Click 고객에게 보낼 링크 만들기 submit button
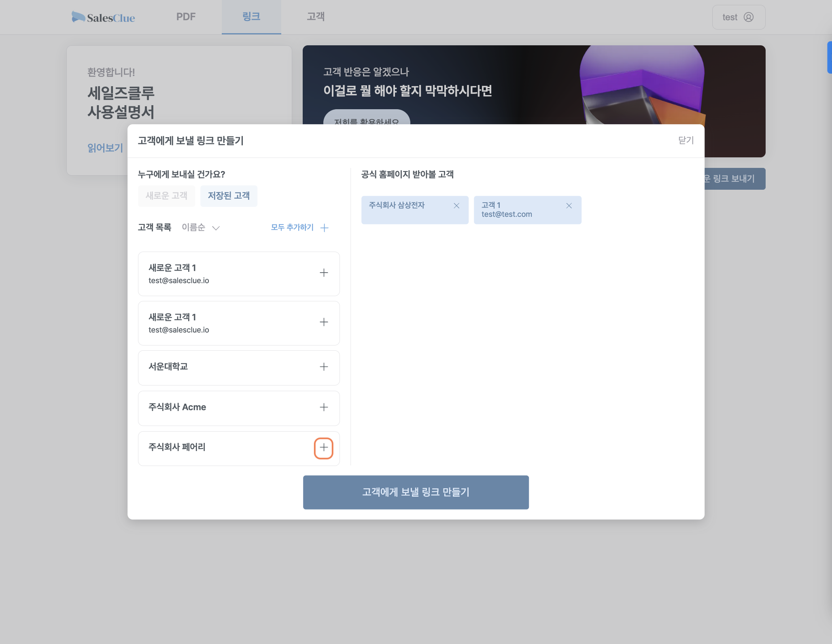832x644 pixels. (416, 492)
